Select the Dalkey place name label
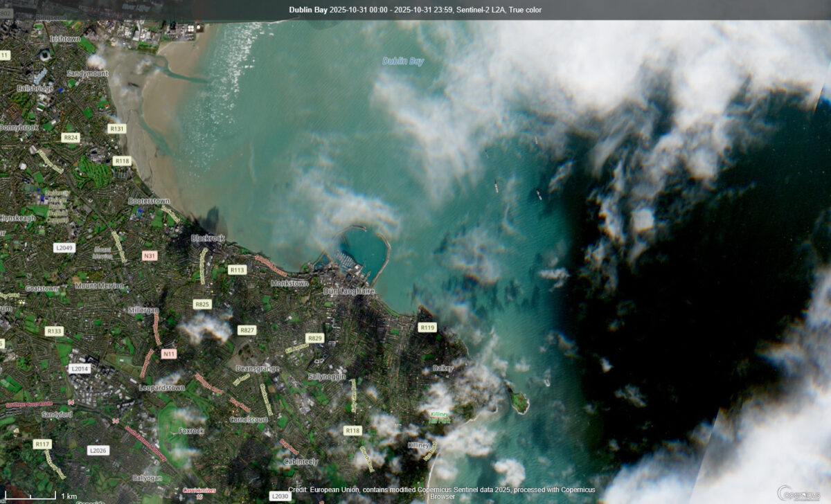Viewport: 831px width, 504px height. (x=443, y=366)
